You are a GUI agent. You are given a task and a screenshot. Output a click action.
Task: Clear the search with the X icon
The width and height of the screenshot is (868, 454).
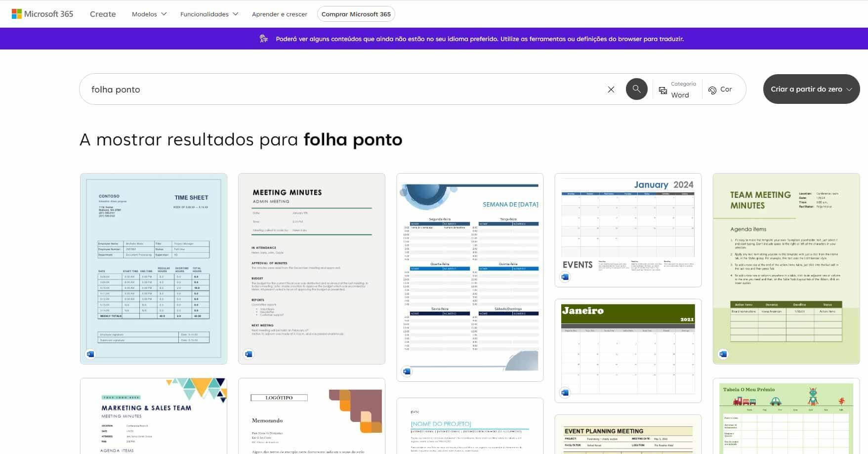[611, 89]
